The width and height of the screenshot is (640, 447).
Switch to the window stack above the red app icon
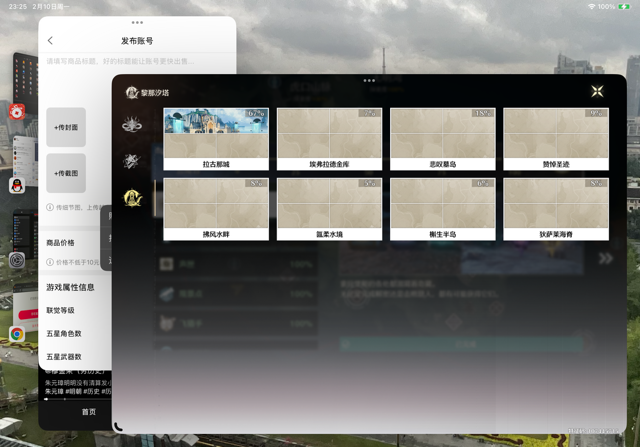pos(25,82)
